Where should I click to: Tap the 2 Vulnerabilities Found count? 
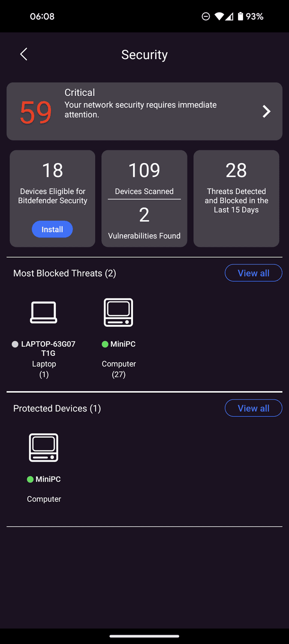point(144,215)
